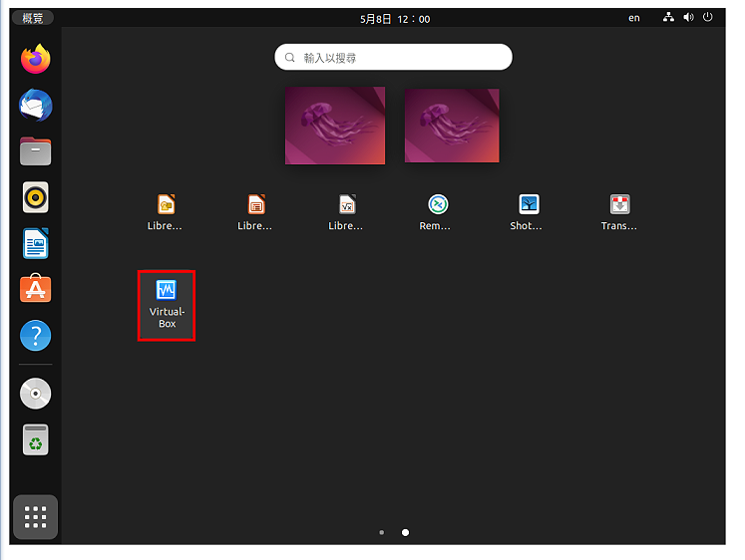This screenshot has height=560, width=745.
Task: Click the 概覽 Activities button
Action: point(32,18)
